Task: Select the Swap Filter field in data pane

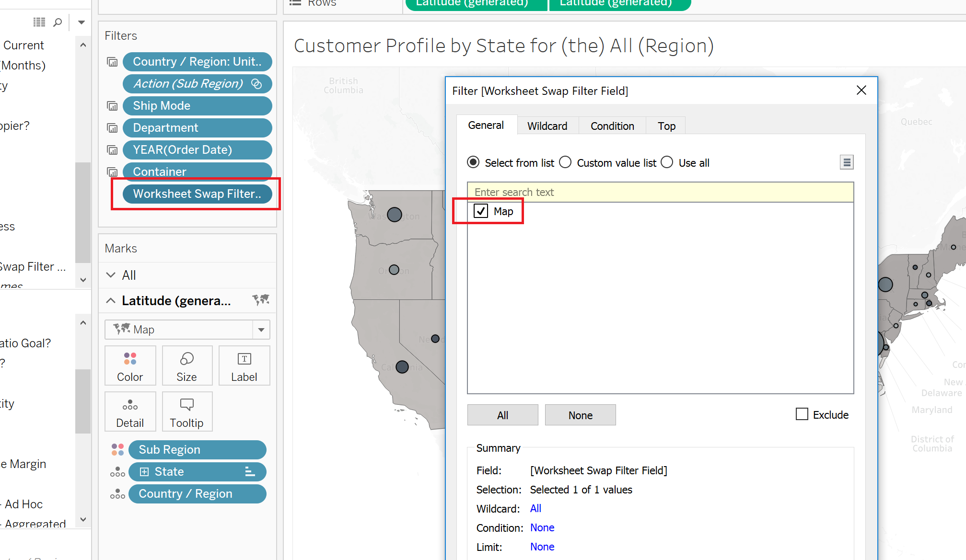Action: pyautogui.click(x=33, y=267)
